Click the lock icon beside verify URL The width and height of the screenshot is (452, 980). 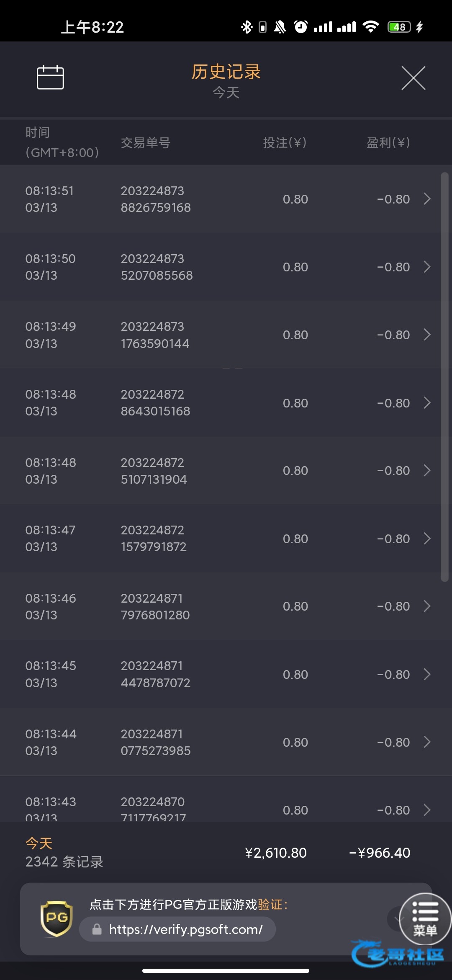click(97, 929)
